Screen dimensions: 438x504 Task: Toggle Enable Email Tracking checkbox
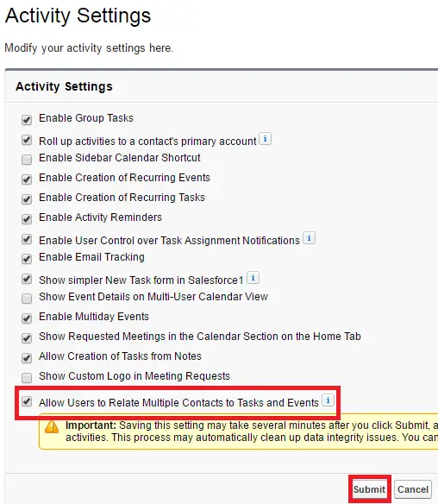tap(27, 259)
